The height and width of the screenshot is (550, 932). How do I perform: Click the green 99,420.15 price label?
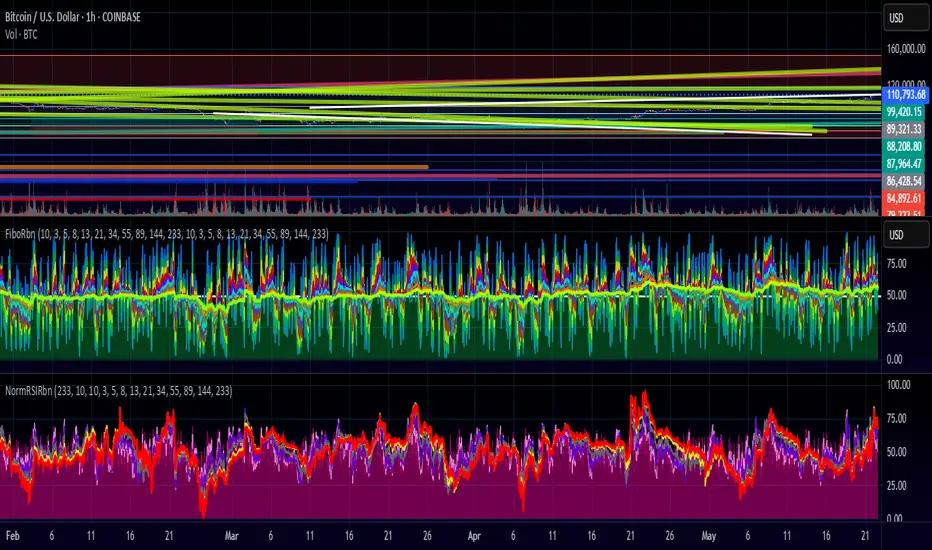pyautogui.click(x=904, y=112)
